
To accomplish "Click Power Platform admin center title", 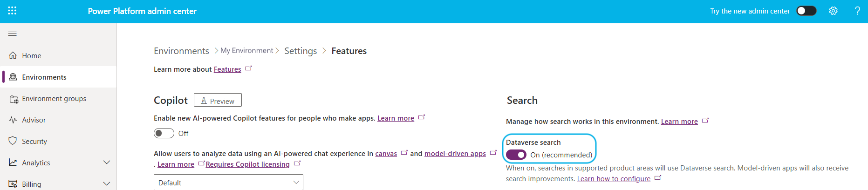I will (142, 11).
